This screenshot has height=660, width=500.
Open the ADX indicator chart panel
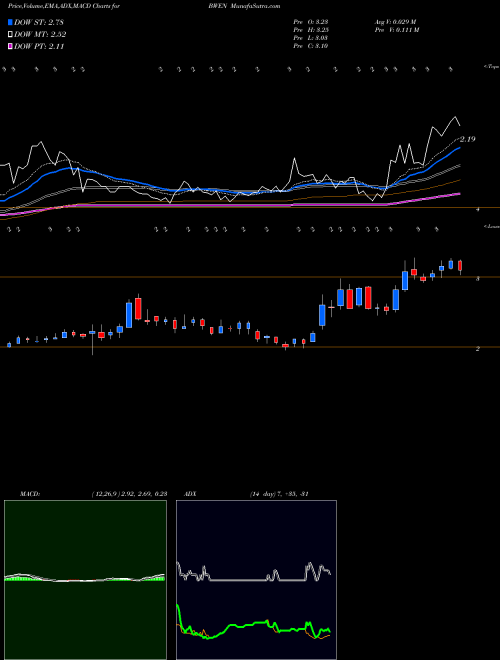tap(256, 580)
